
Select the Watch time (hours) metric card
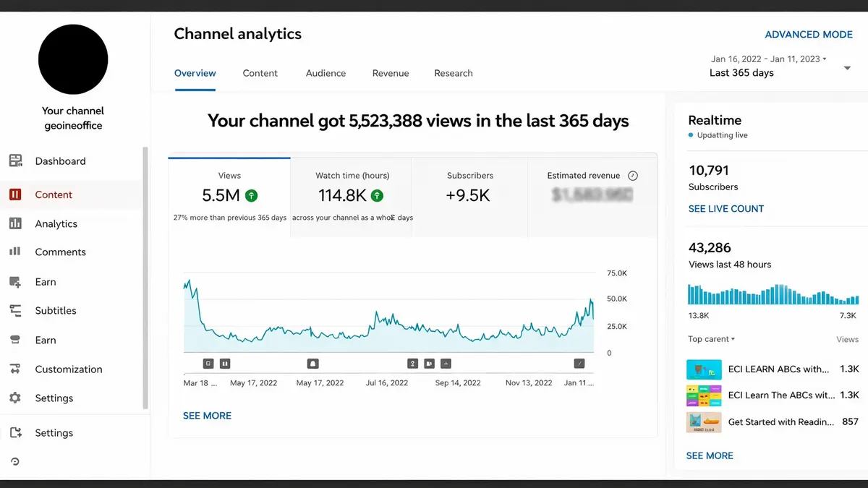352,197
